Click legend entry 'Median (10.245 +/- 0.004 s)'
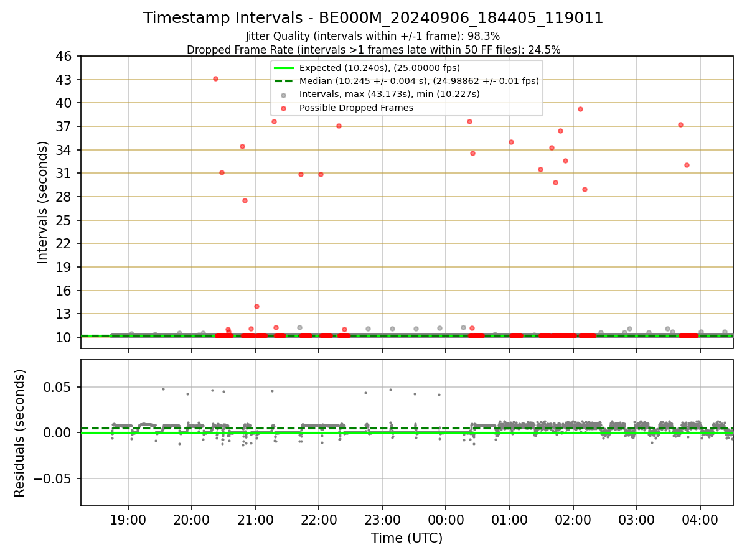Screen dimensions: 747x560 (419, 81)
